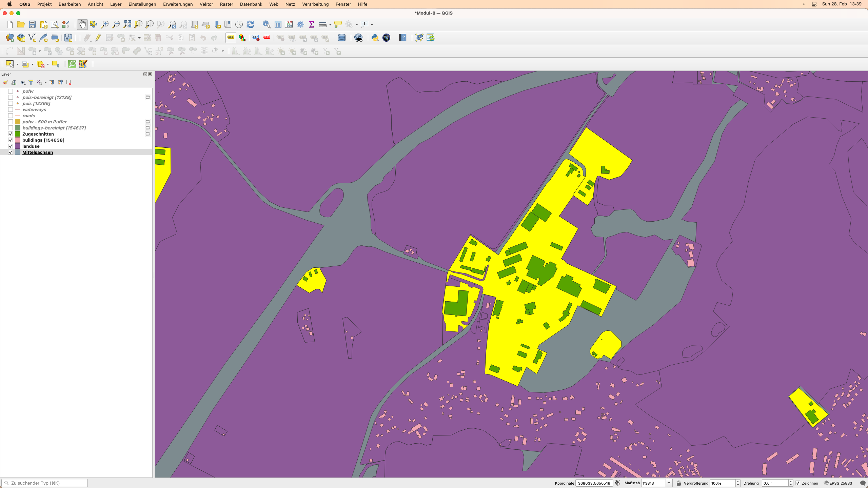
Task: Toggle the scale lock icon
Action: point(679,483)
